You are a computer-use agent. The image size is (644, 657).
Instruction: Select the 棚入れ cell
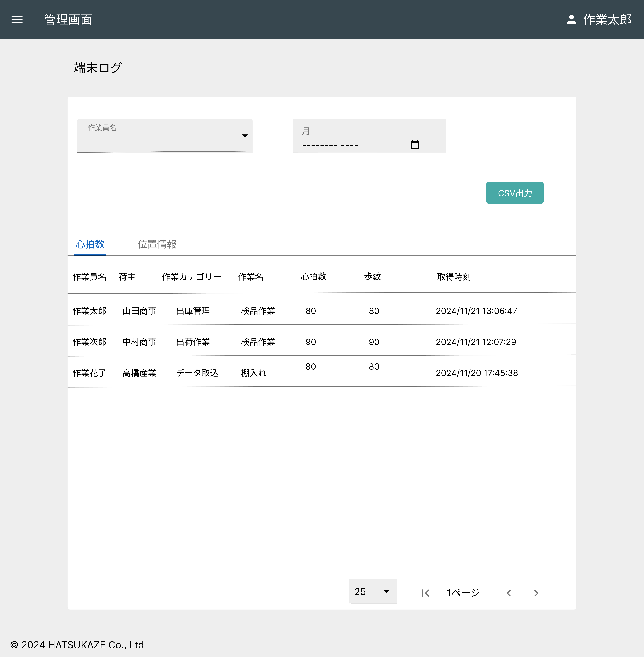click(x=254, y=373)
